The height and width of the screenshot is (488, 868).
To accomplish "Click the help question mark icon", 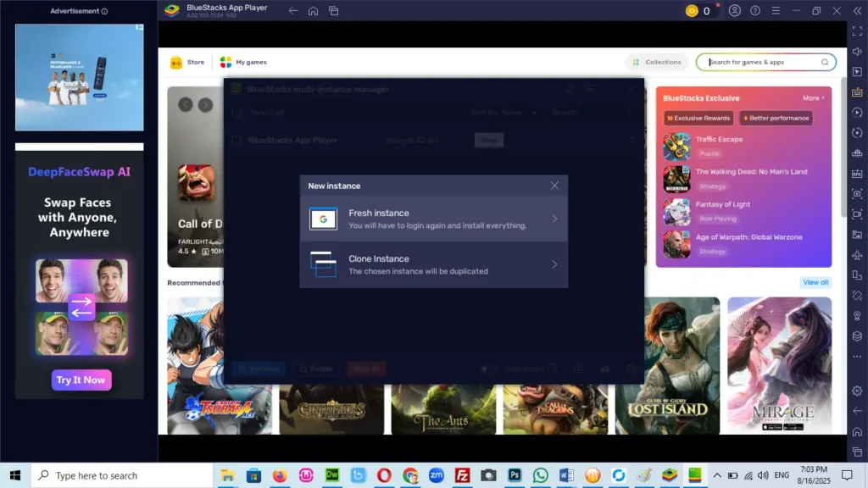I will (754, 11).
